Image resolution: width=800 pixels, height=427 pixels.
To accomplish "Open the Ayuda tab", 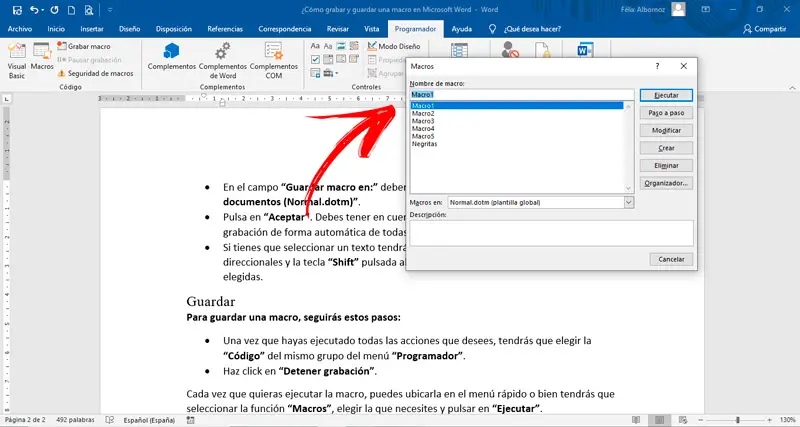I will coord(461,29).
